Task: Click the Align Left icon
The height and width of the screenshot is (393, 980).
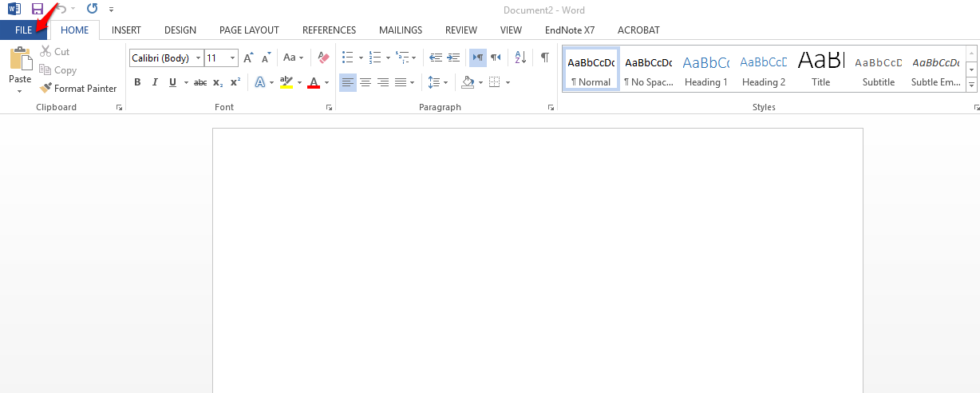Action: (348, 82)
